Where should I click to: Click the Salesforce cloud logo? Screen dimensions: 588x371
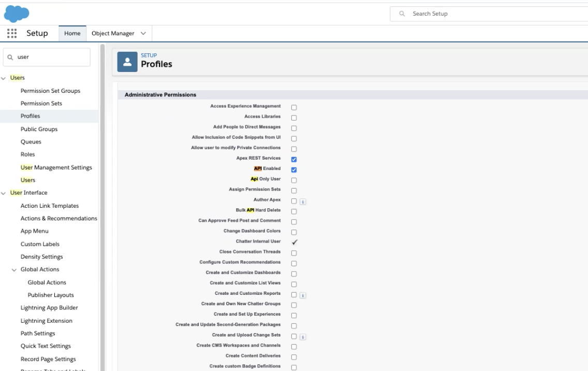tap(17, 14)
